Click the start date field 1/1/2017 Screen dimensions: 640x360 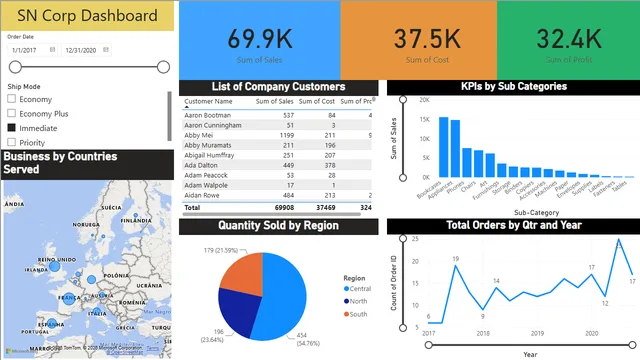(x=32, y=50)
